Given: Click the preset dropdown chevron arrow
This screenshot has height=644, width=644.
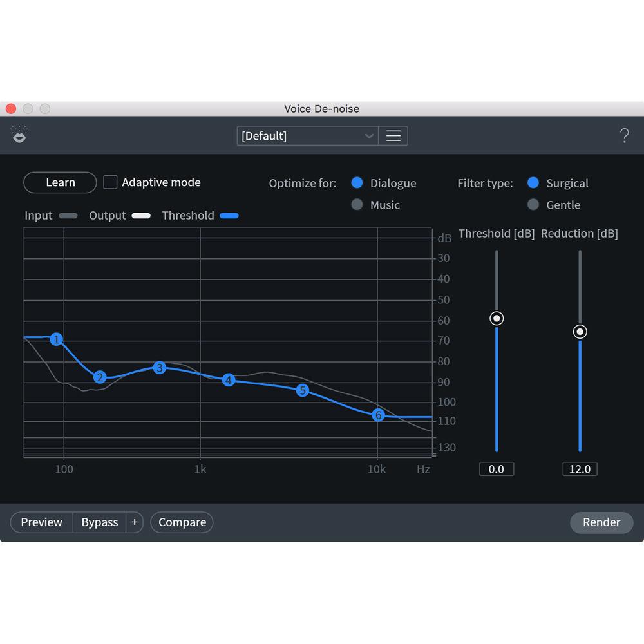Looking at the screenshot, I should point(369,135).
